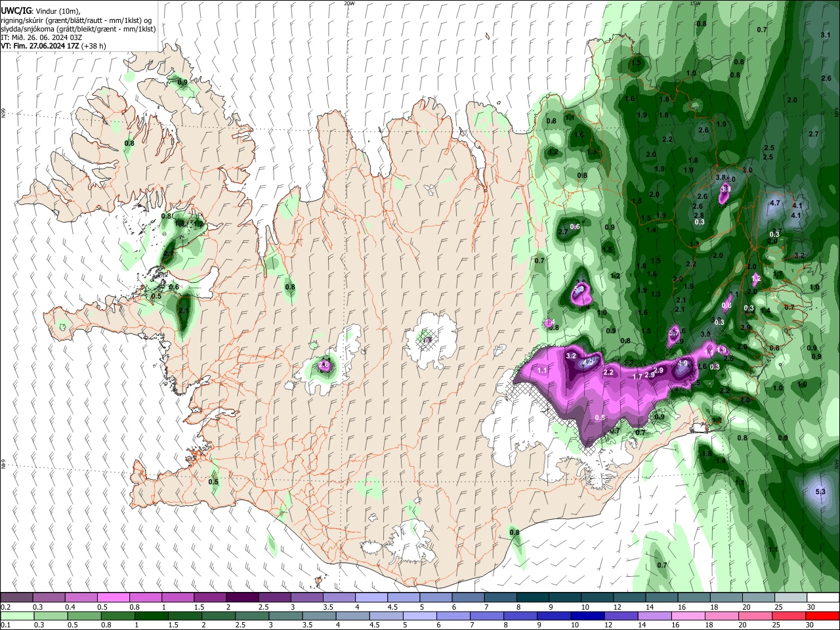
Task: Click the '20W' longitude label
Action: pos(349,3)
